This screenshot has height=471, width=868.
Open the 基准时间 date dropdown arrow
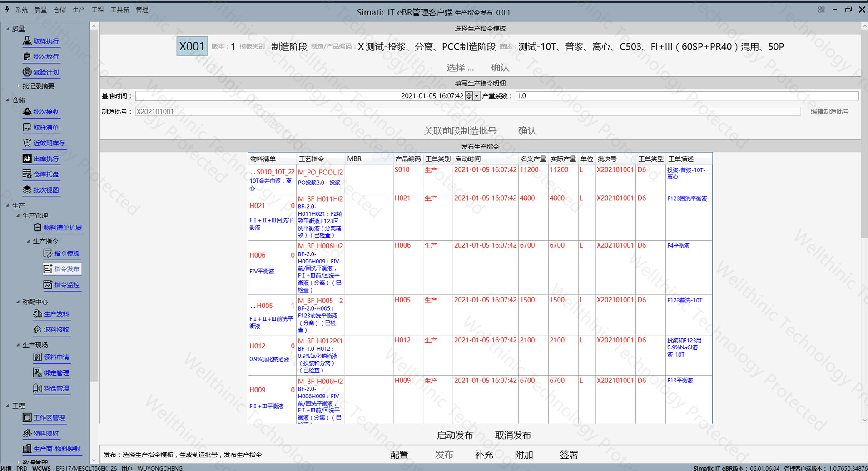pyautogui.click(x=476, y=96)
